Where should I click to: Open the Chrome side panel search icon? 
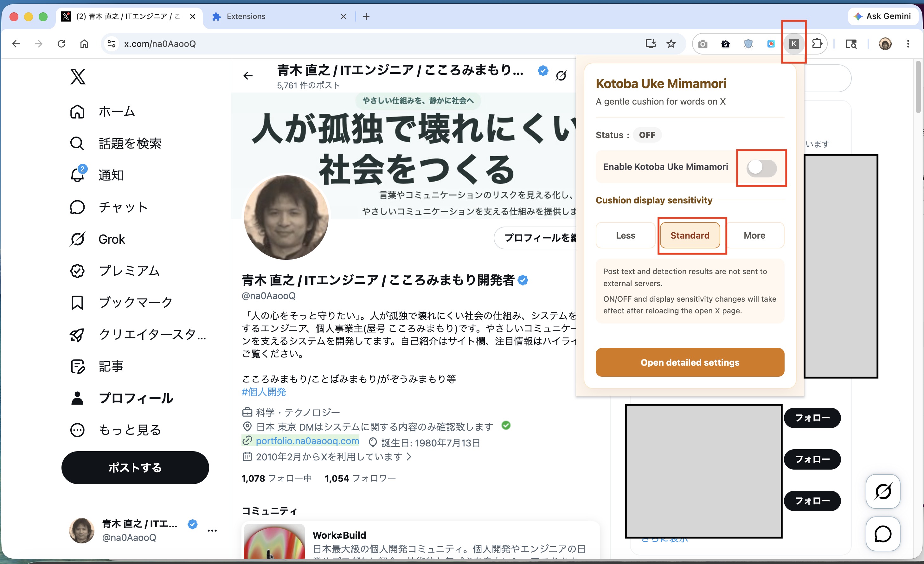click(851, 44)
